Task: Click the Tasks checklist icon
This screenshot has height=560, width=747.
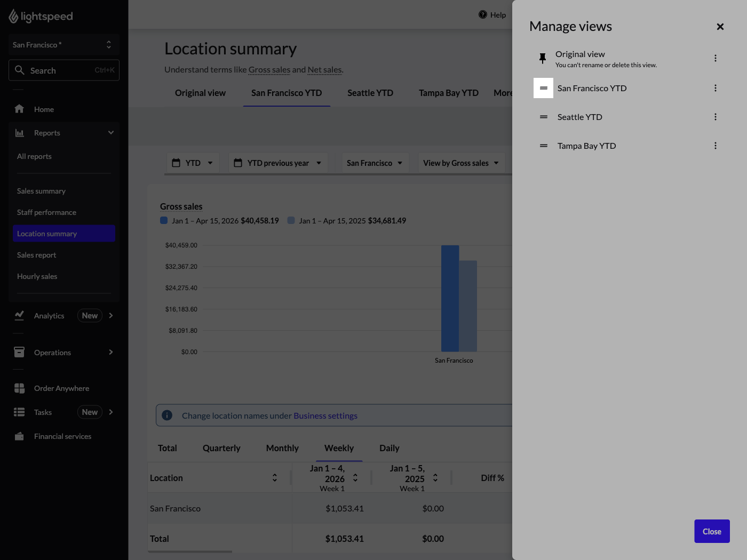Action: [19, 412]
